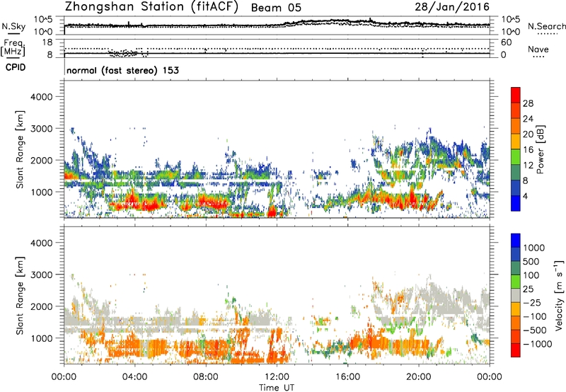Click the '16:00' time tick label
Viewport: 566px width, 392px height.
347,377
